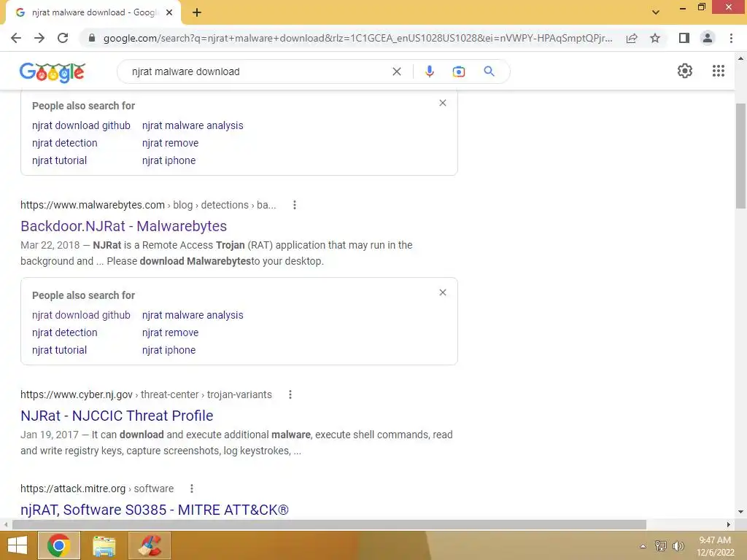
Task: Reload the current page
Action: tap(63, 38)
